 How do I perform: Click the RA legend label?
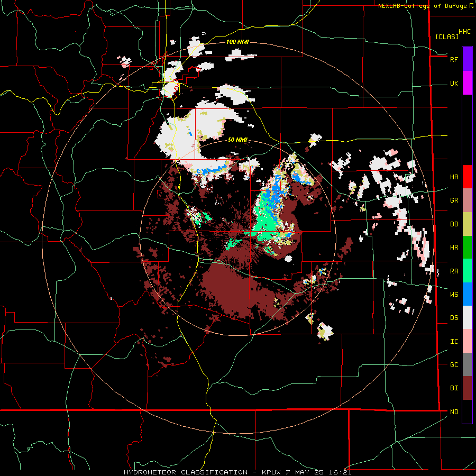click(x=454, y=271)
